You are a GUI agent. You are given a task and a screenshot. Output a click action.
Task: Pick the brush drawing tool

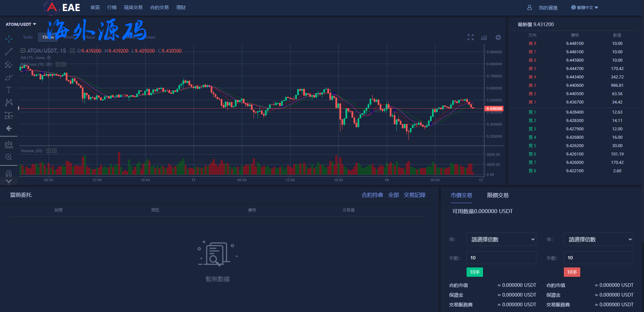tap(9, 77)
